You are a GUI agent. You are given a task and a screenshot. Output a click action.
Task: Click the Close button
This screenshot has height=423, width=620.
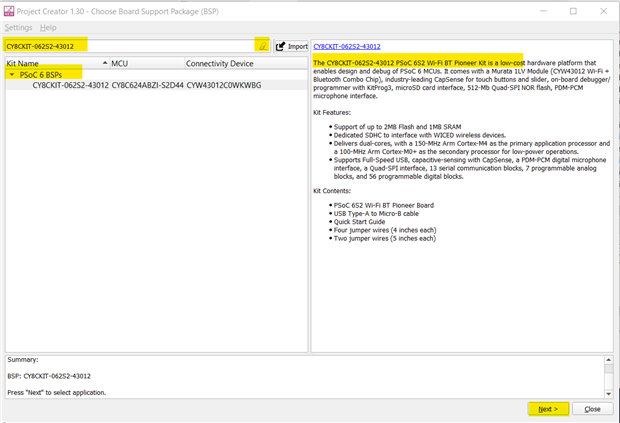pyautogui.click(x=592, y=409)
